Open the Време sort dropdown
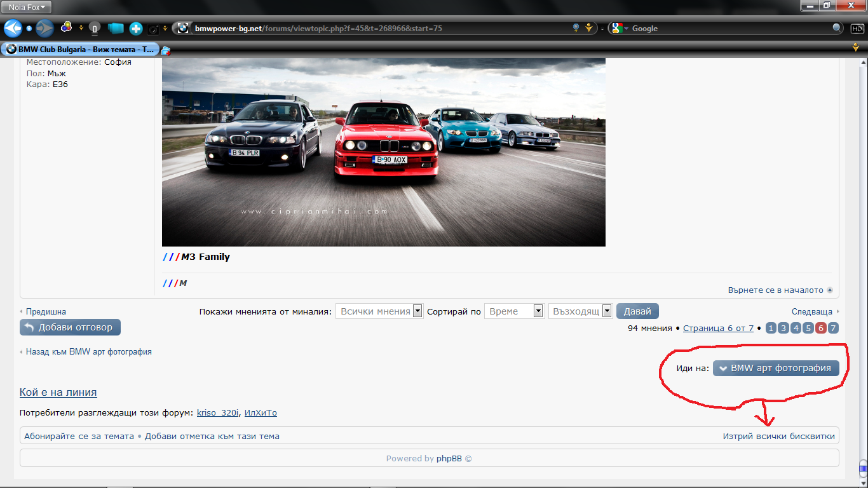The height and width of the screenshot is (488, 868). (514, 311)
